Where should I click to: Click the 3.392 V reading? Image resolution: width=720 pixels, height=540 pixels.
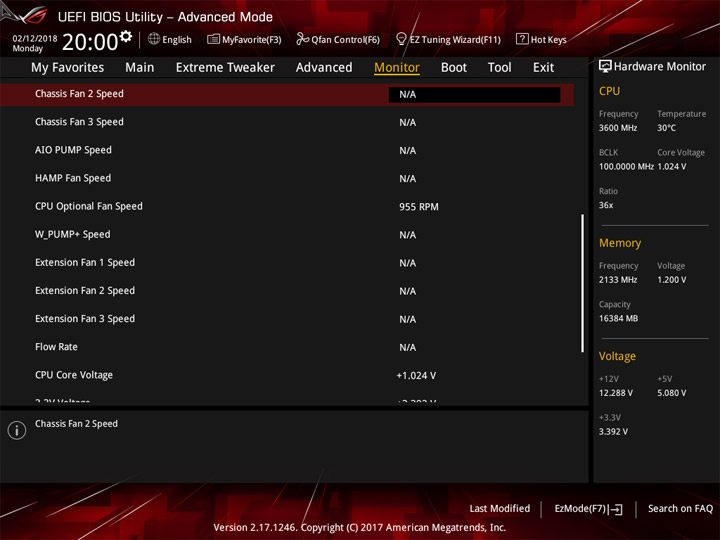tap(613, 432)
